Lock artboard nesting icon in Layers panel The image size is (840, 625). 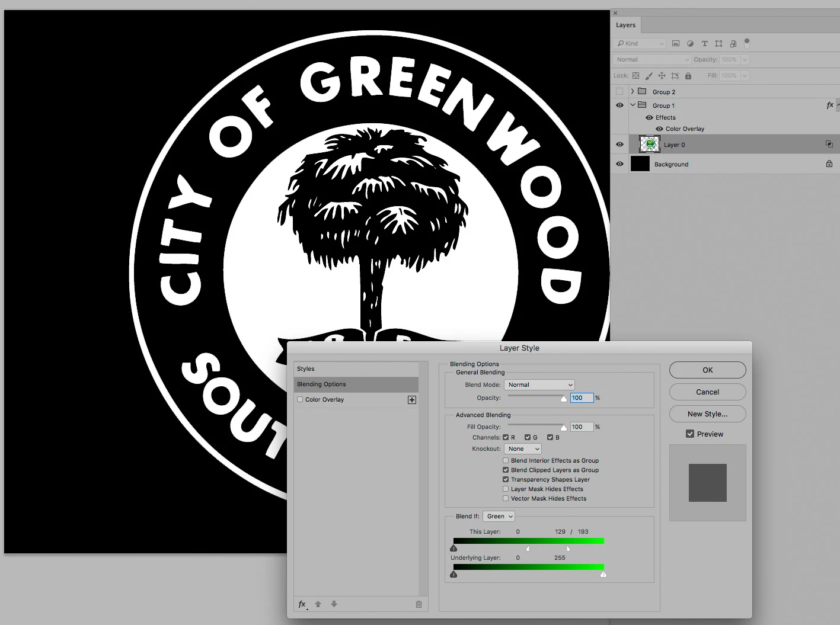[x=675, y=76]
